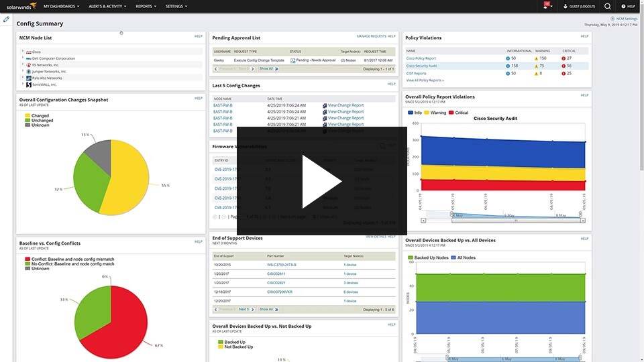Screen dimensions: 644x362
Task: Click the NCM Settings gear icon
Action: pos(612,19)
